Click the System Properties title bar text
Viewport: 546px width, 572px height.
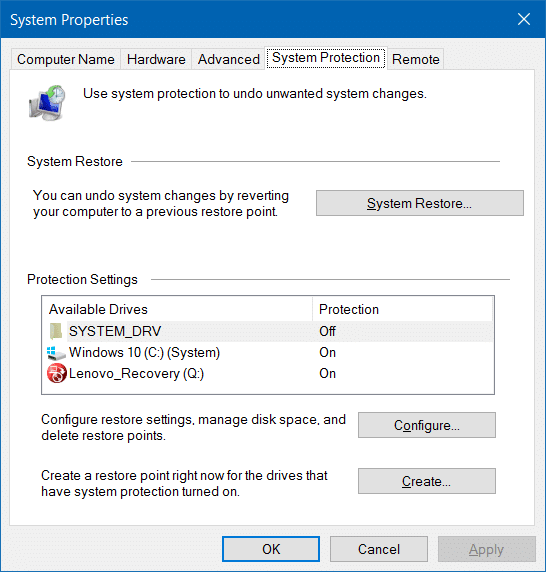tap(69, 20)
